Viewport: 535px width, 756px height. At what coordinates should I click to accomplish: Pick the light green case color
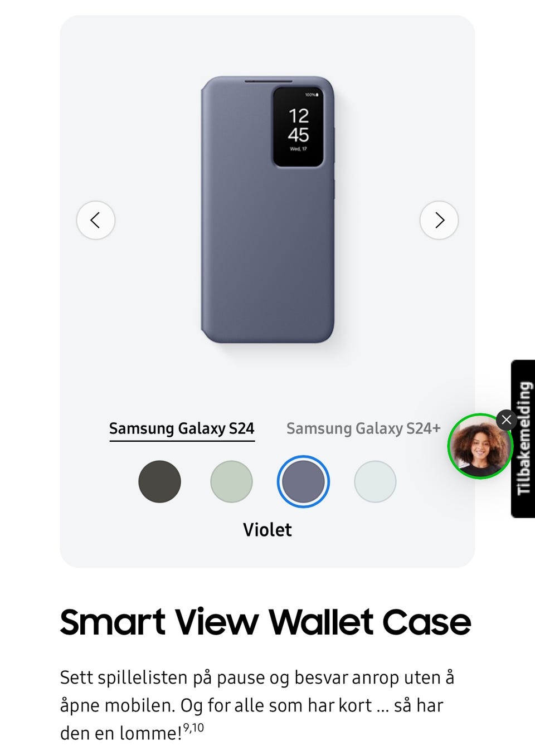pos(231,481)
